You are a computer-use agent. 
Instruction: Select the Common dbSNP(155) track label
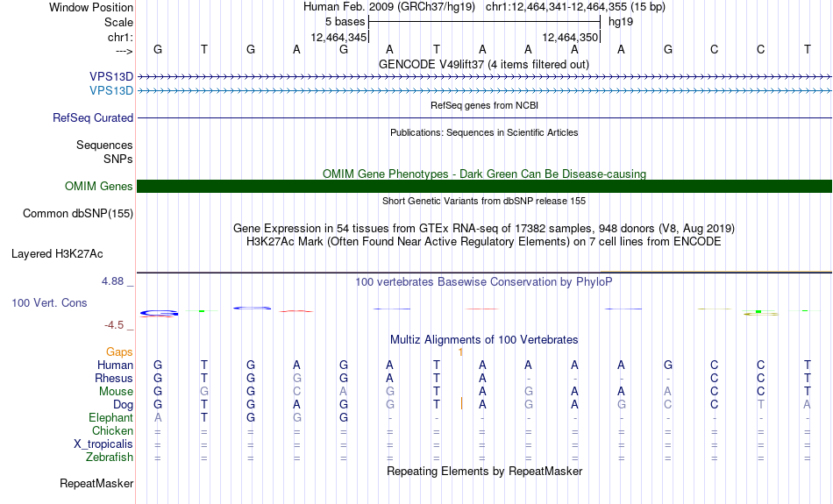click(x=77, y=214)
